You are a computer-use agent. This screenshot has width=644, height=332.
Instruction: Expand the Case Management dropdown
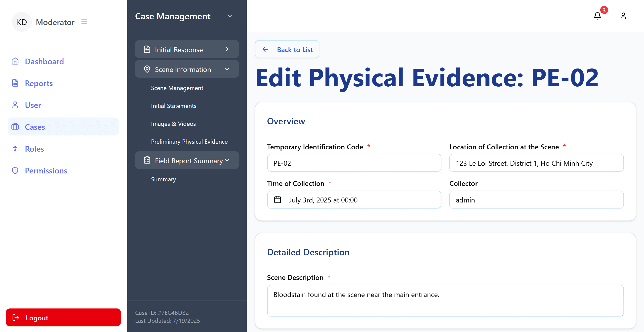tap(230, 16)
